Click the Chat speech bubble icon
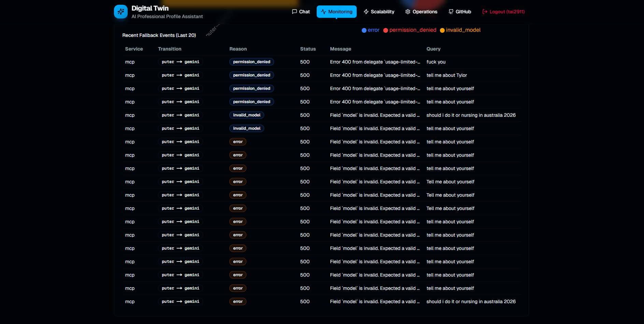The width and height of the screenshot is (644, 324). (x=294, y=12)
